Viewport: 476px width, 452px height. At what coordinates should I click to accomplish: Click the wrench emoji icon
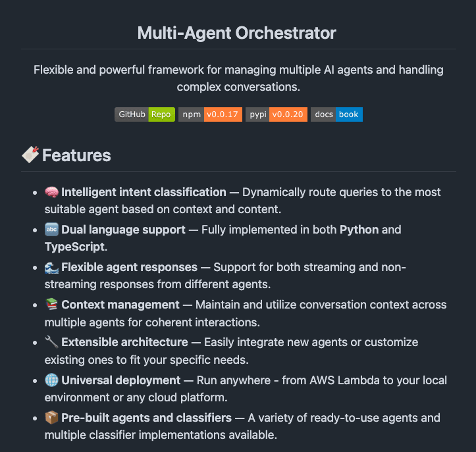(x=51, y=342)
